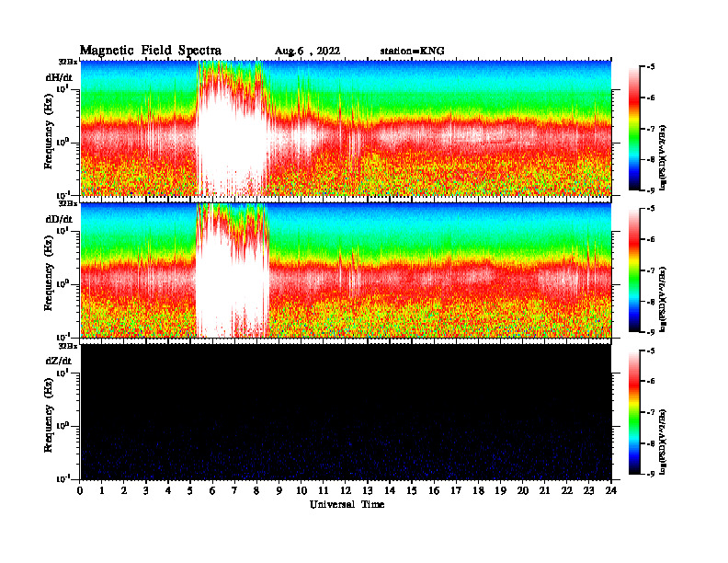Click the "station=KNG" label
The height and width of the screenshot is (563, 728).
(x=413, y=51)
